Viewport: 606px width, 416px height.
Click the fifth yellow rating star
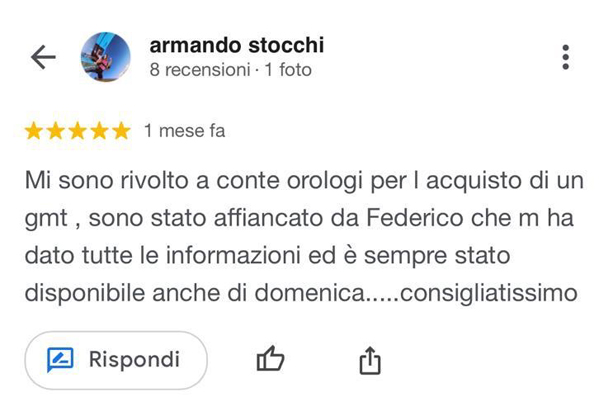coord(121,131)
